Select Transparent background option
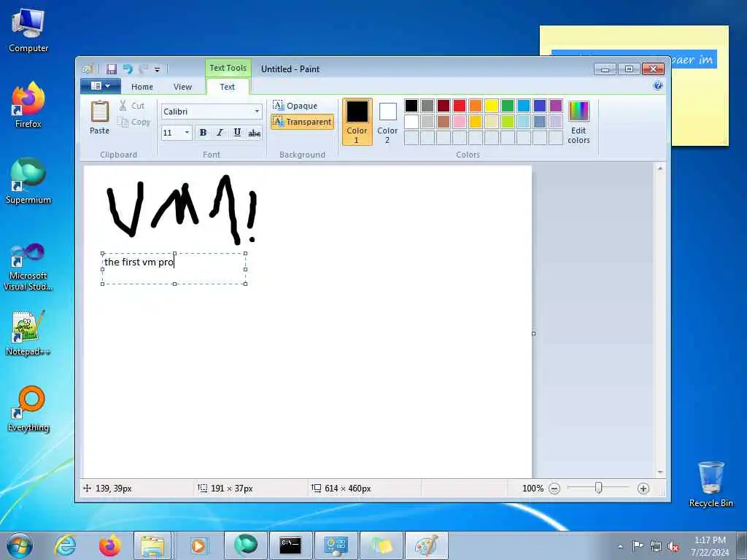 pos(302,122)
